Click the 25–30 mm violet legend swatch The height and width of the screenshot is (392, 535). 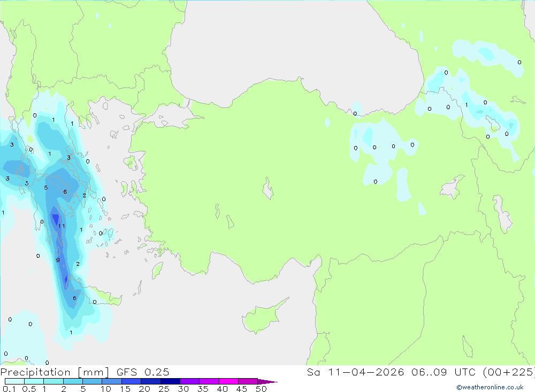pyautogui.click(x=170, y=381)
